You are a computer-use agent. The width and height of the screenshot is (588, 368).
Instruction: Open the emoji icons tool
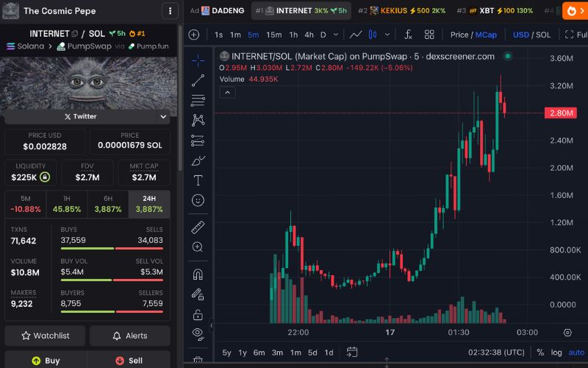pyautogui.click(x=198, y=200)
